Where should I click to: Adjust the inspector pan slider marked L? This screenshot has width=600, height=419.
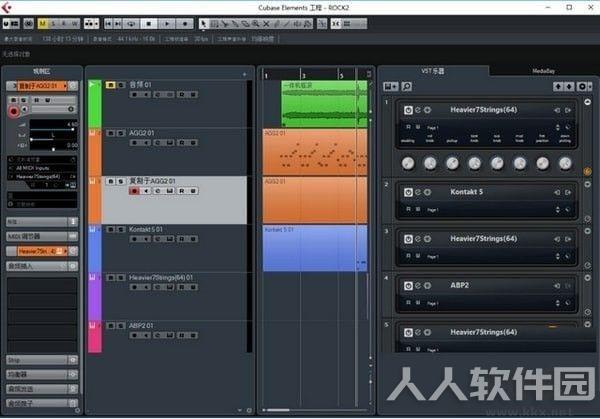[x=52, y=139]
